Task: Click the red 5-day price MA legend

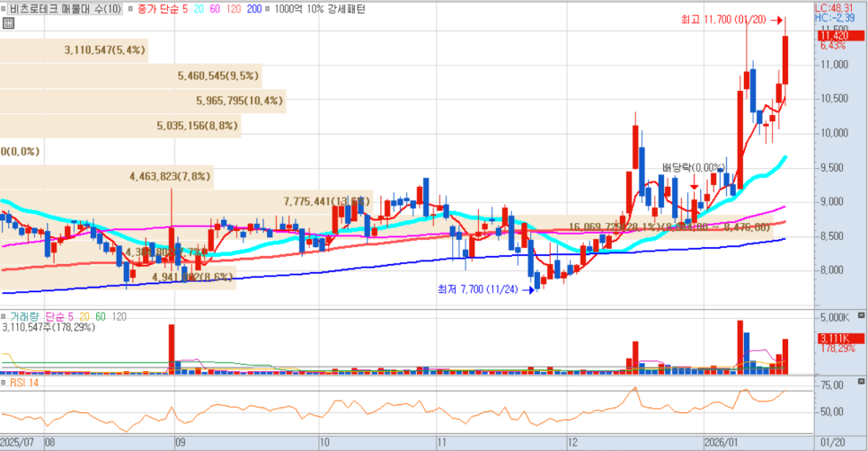Action: point(185,9)
